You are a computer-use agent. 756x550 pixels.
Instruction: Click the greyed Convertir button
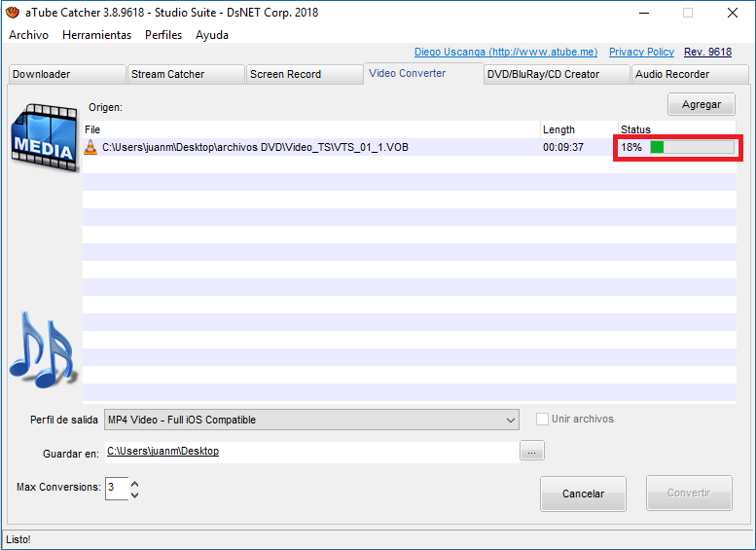[x=689, y=493]
